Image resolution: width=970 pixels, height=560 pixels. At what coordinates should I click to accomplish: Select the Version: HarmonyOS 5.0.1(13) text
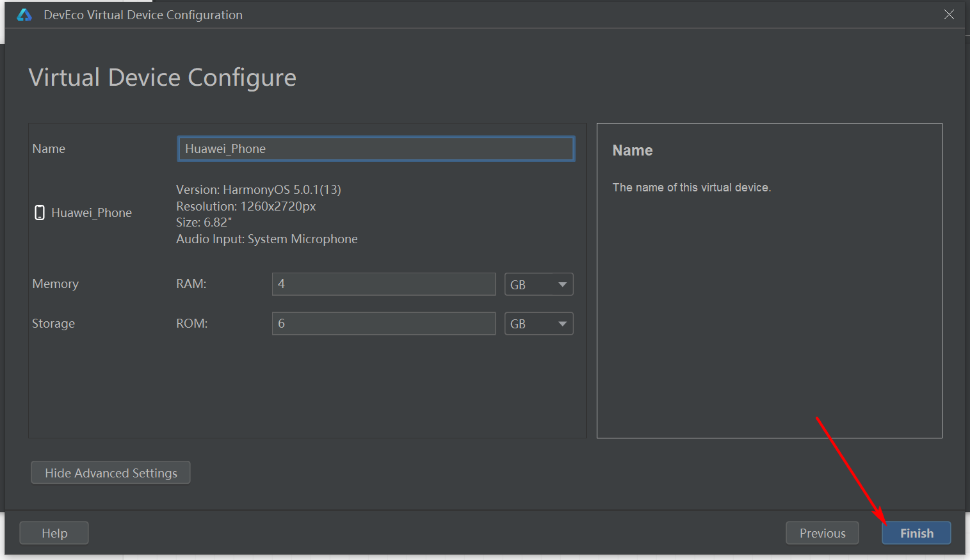click(259, 189)
